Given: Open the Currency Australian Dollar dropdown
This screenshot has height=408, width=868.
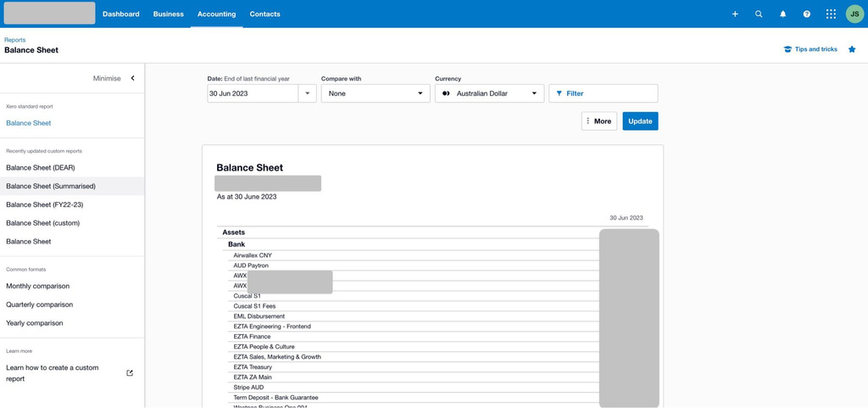Looking at the screenshot, I should (489, 93).
